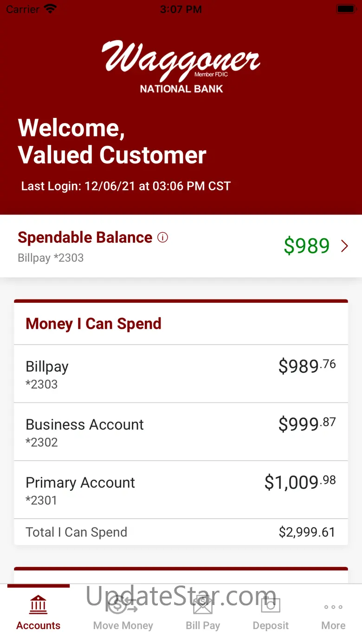
Task: Open the Move Money transfer icon
Action: (123, 605)
